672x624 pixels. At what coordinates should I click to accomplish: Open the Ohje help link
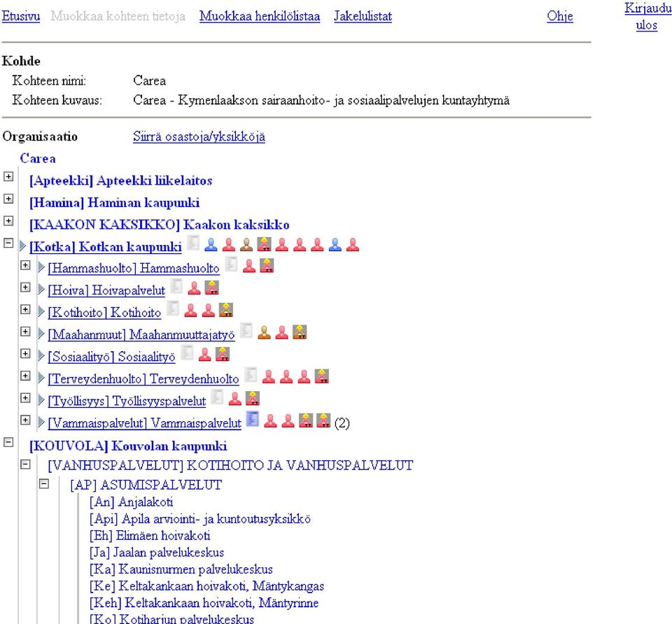tap(560, 16)
